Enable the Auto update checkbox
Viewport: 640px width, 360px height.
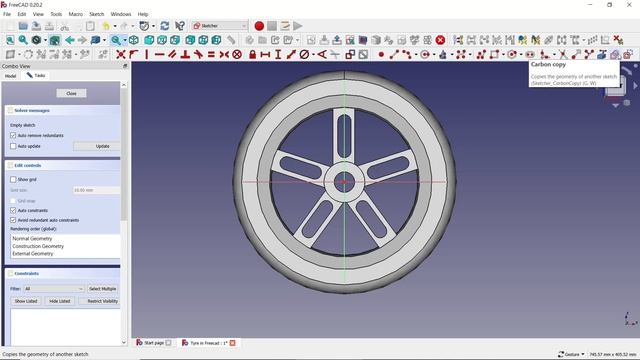click(x=13, y=146)
